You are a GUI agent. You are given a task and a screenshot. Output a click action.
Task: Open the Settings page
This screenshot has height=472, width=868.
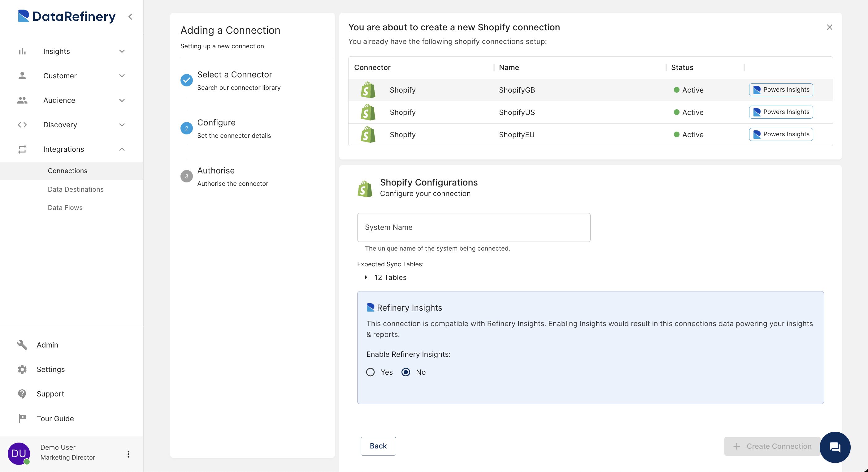pyautogui.click(x=50, y=369)
